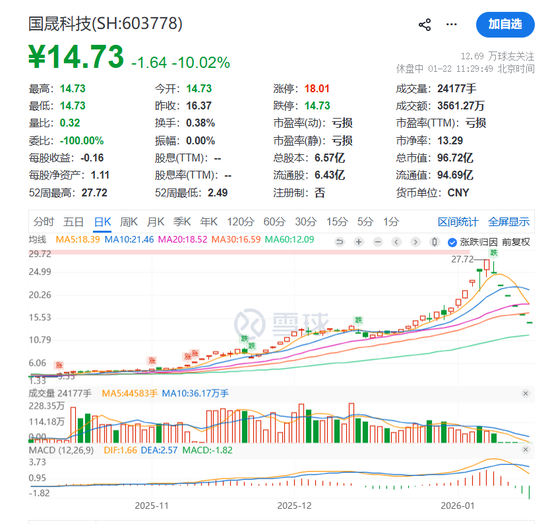Select the 年K chart tab

pyautogui.click(x=209, y=222)
